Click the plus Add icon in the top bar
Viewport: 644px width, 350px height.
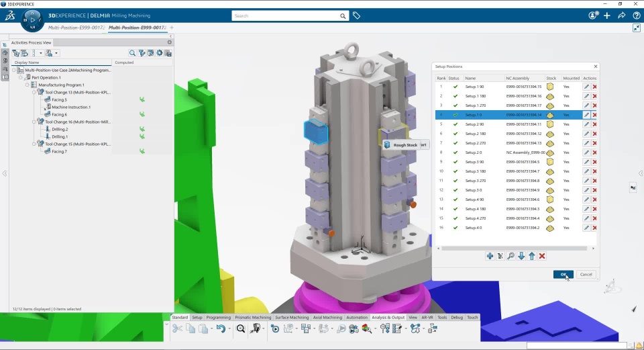tap(607, 15)
